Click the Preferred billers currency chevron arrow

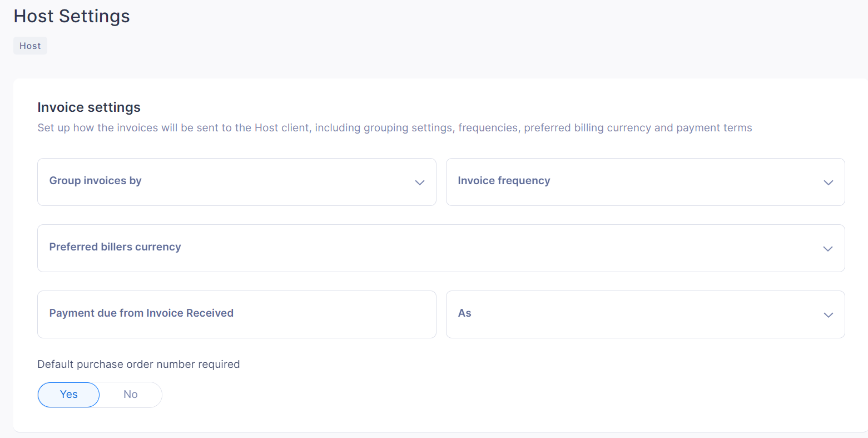pyautogui.click(x=828, y=249)
